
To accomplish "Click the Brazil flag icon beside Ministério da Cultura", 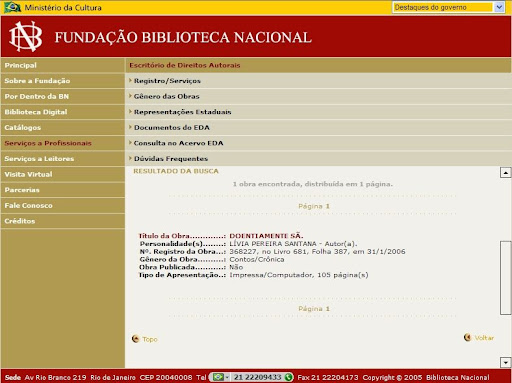I will tap(12, 7).
